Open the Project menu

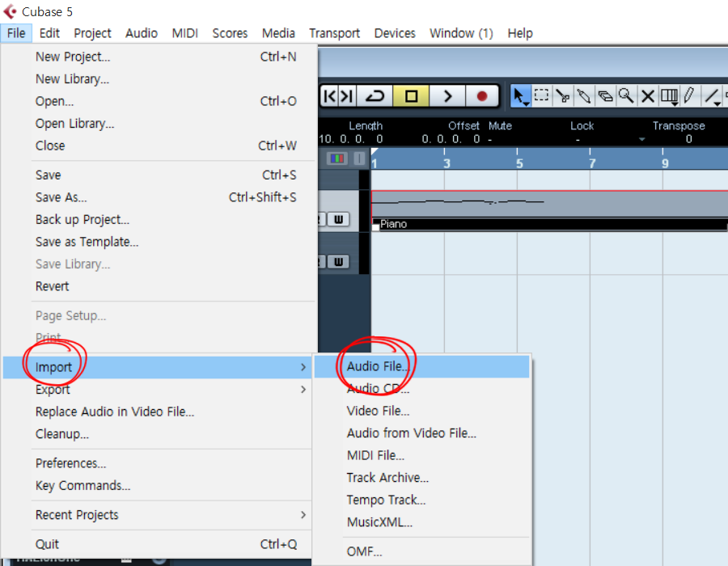click(92, 33)
